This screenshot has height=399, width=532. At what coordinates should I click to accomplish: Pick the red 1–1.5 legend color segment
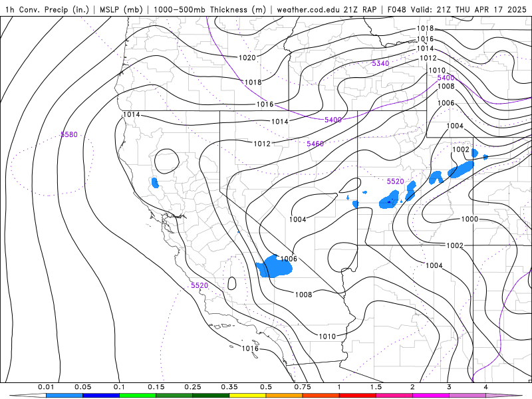click(358, 396)
